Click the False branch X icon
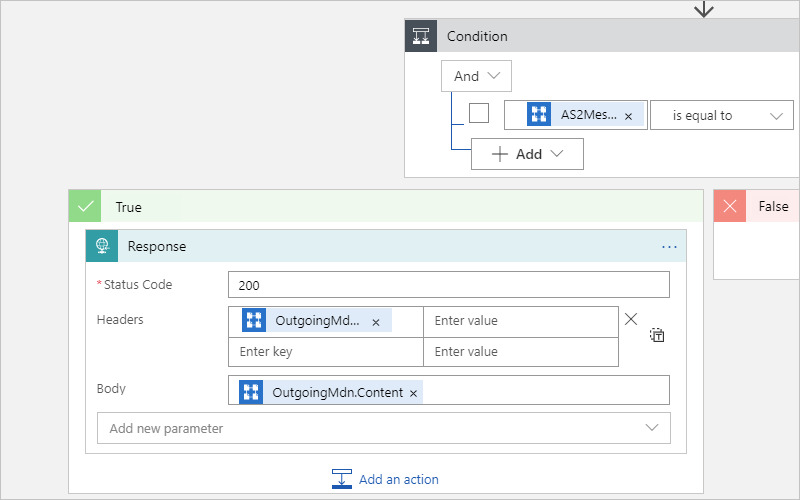800x500 pixels. [730, 206]
